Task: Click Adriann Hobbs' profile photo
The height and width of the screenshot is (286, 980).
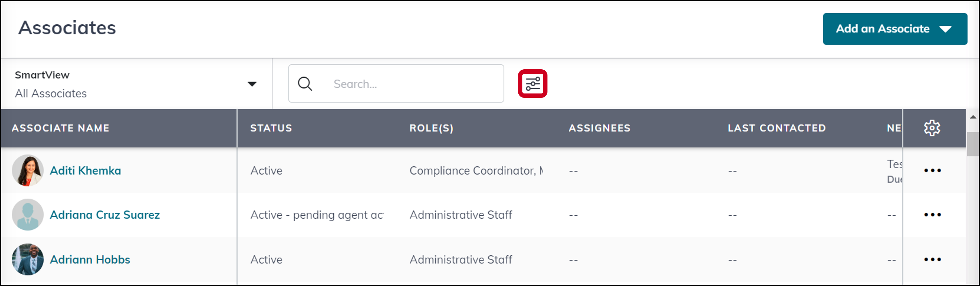Action: 27,259
